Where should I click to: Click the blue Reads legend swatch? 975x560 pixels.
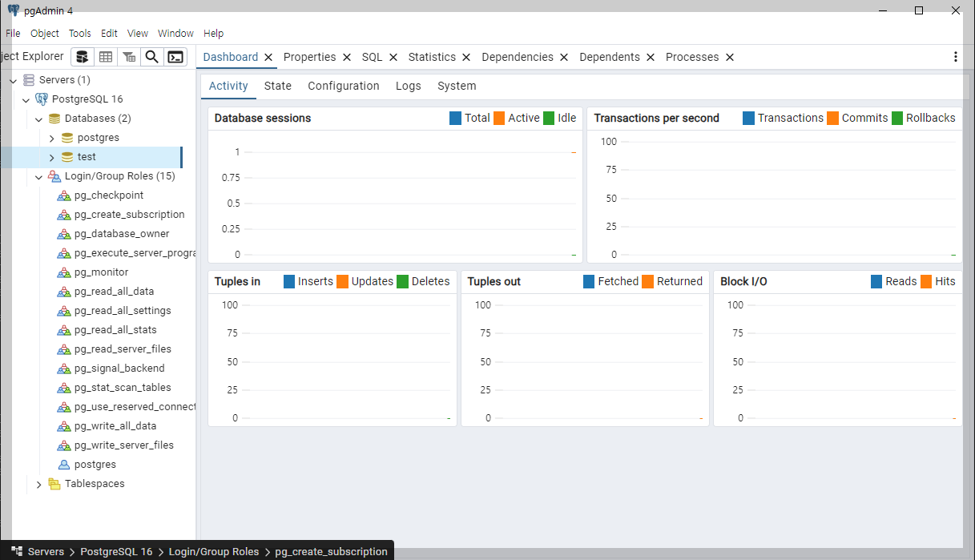(876, 281)
